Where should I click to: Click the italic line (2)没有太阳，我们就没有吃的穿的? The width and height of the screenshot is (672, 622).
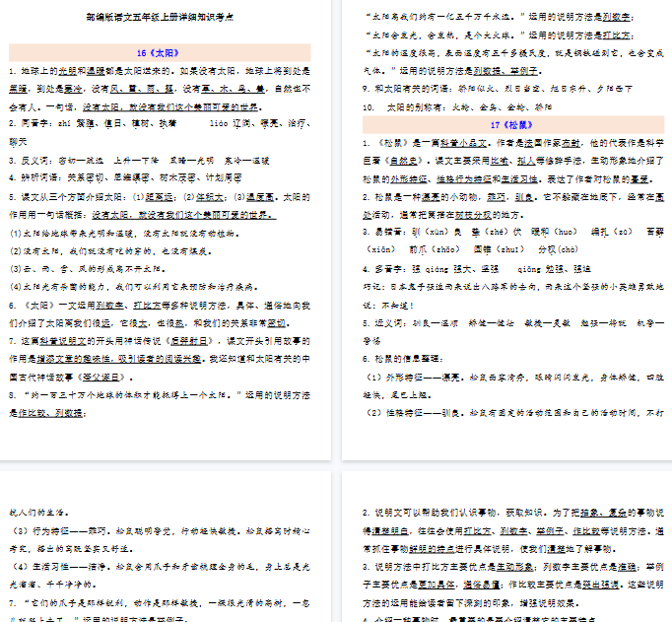pos(111,251)
